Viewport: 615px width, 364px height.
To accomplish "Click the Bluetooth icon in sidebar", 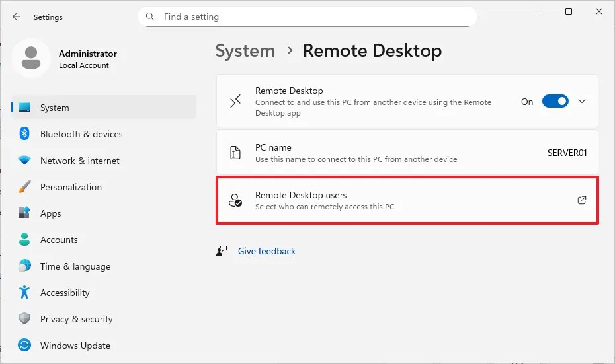I will (x=24, y=133).
